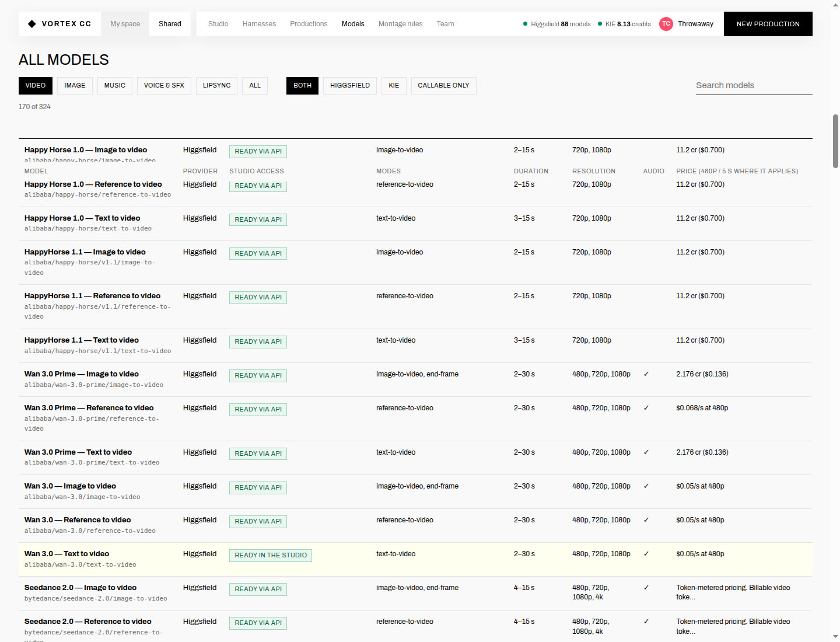840x642 pixels.
Task: Click $0.068/s at 480p price cell
Action: [x=702, y=408]
